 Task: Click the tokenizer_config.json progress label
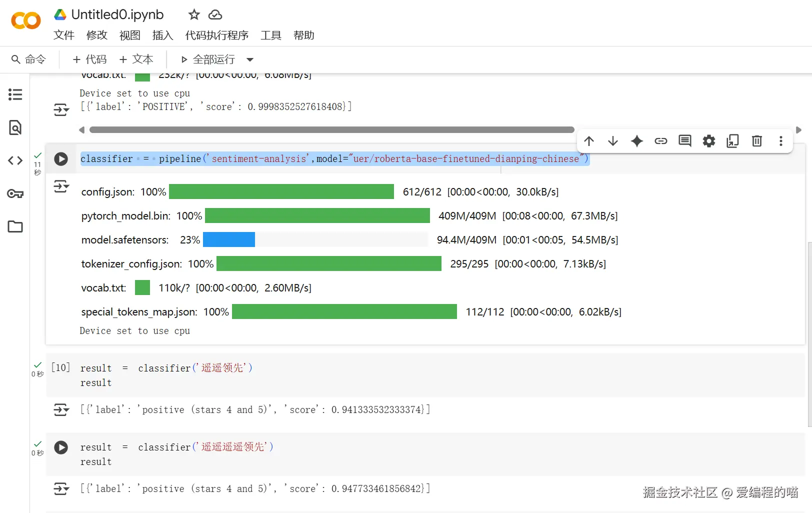[x=131, y=263]
